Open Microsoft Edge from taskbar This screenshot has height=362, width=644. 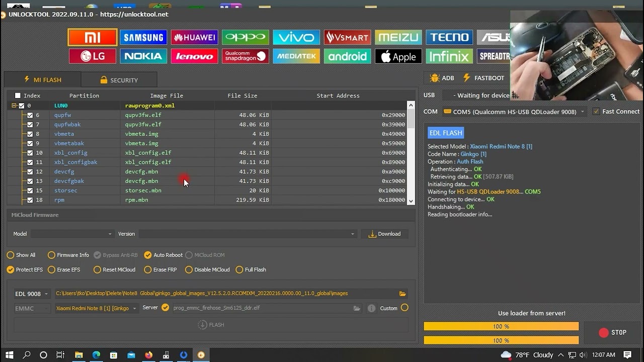96,355
